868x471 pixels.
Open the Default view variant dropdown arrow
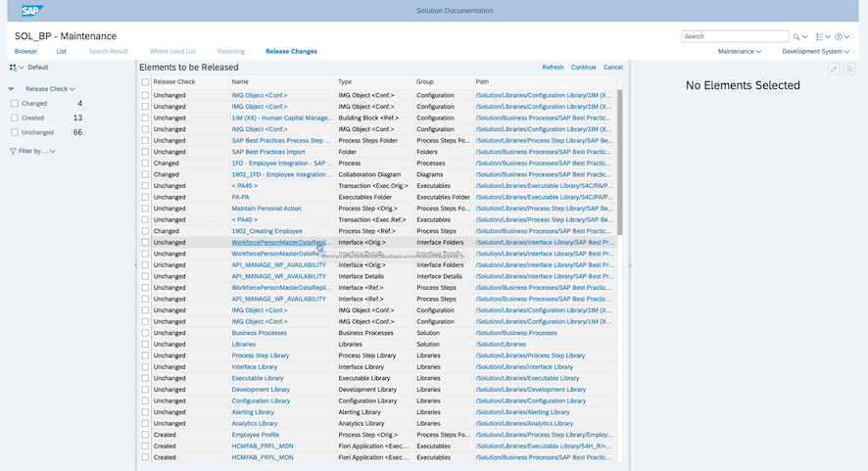click(x=22, y=68)
